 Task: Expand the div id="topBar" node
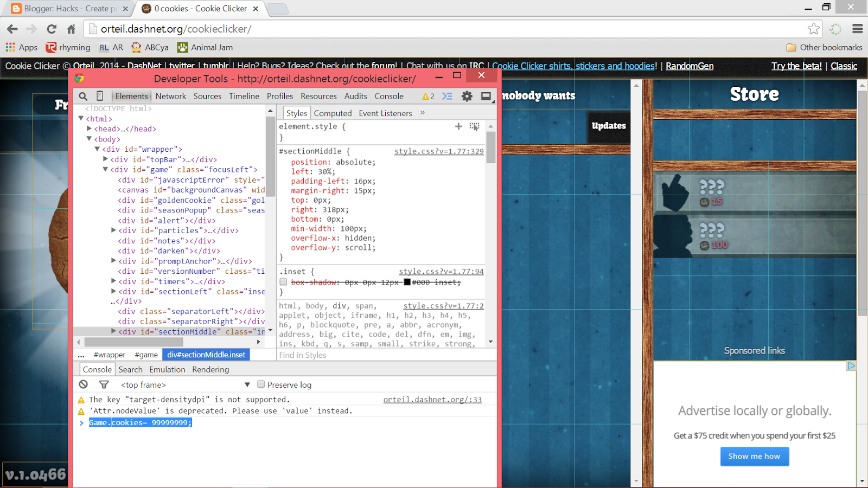(105, 159)
